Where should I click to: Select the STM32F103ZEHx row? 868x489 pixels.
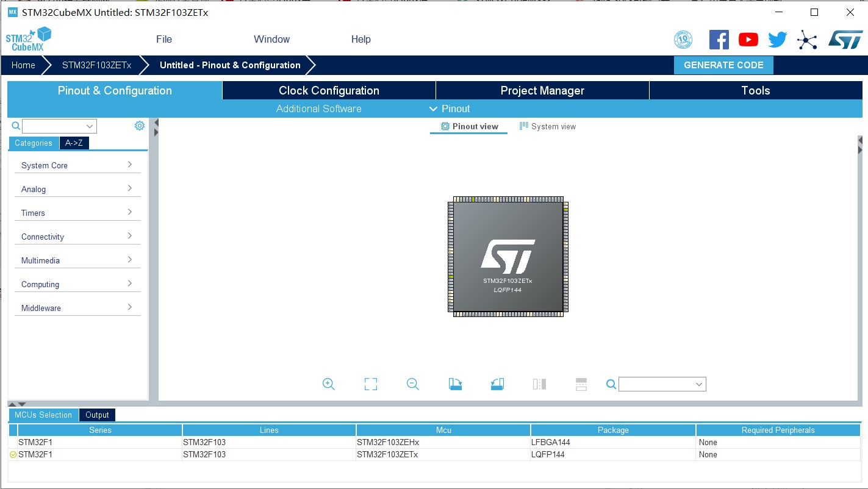[x=434, y=442]
